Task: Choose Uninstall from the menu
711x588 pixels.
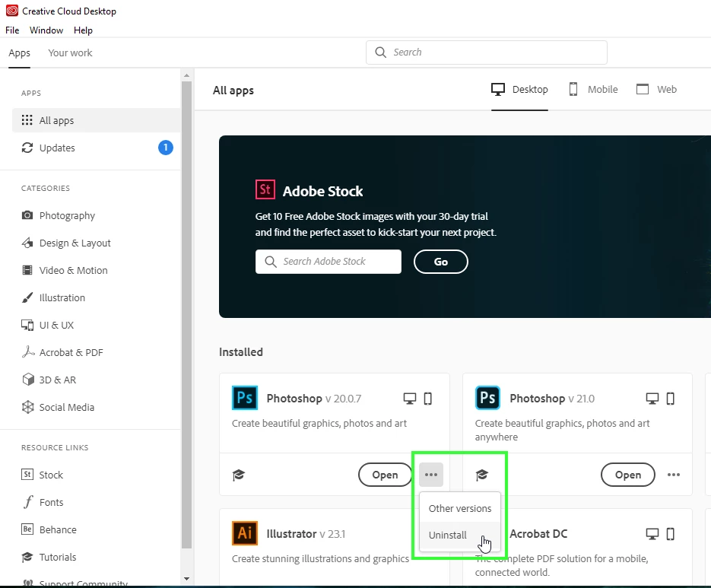Action: tap(460, 536)
